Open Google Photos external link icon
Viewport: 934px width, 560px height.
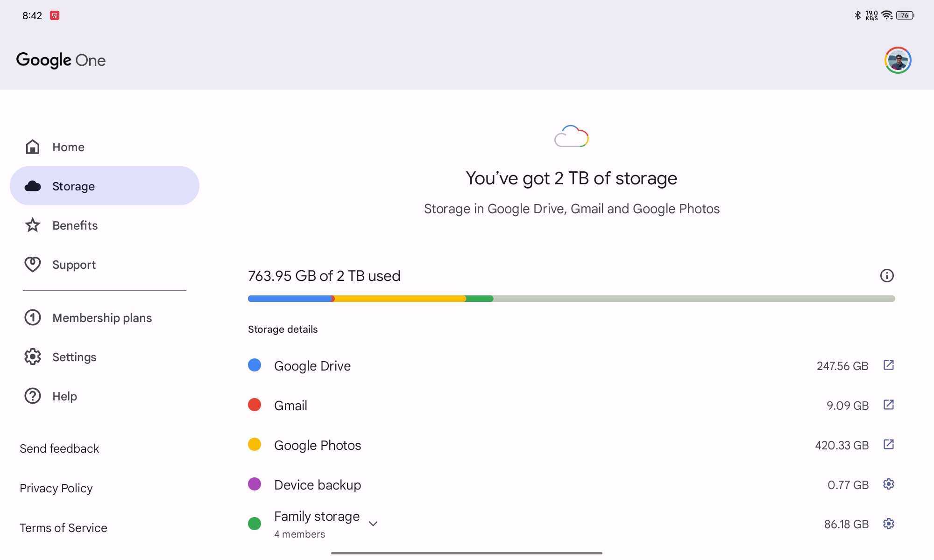point(888,444)
